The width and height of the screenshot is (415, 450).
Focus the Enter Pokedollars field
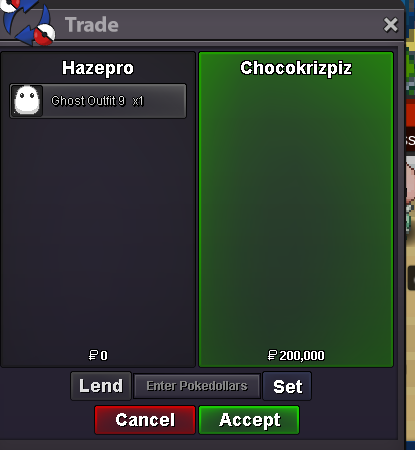[197, 386]
